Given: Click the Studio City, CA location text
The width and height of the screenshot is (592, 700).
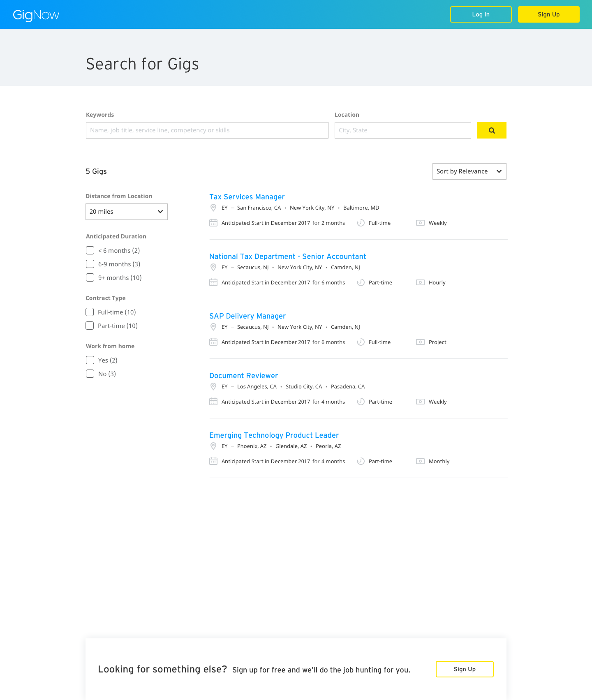Looking at the screenshot, I should [x=304, y=386].
